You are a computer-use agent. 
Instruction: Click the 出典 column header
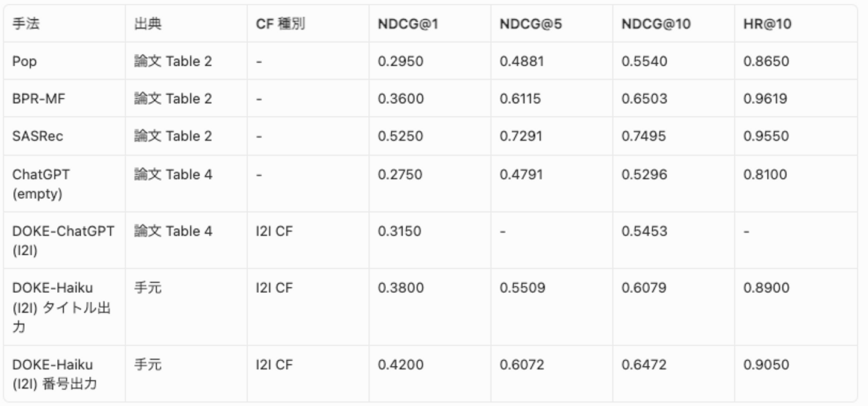pos(148,24)
